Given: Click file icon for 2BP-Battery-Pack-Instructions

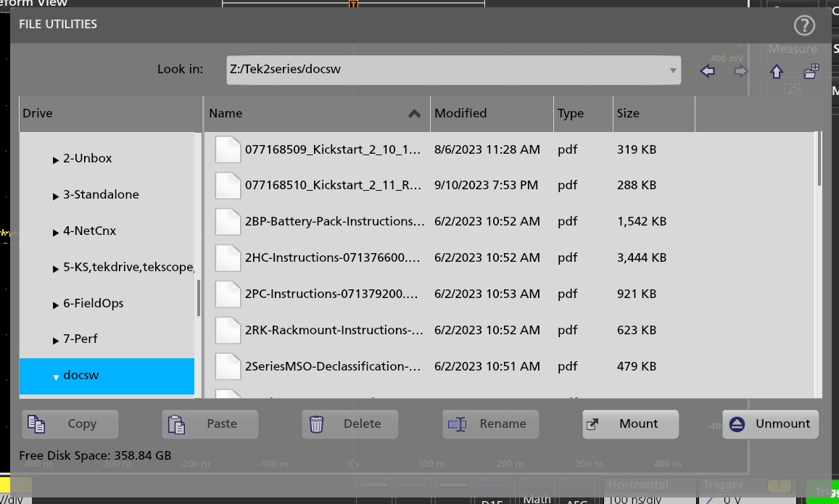Looking at the screenshot, I should tap(228, 221).
